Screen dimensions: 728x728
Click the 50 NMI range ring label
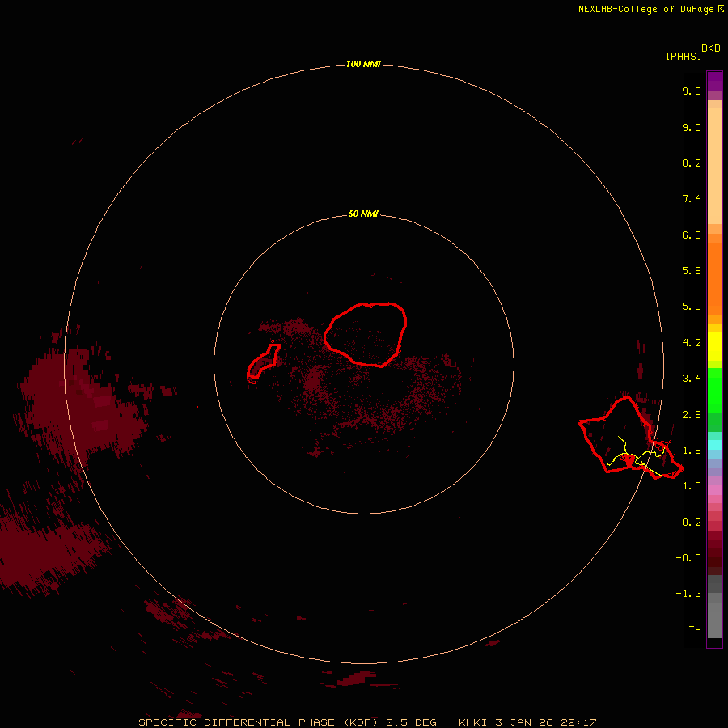[x=363, y=214]
